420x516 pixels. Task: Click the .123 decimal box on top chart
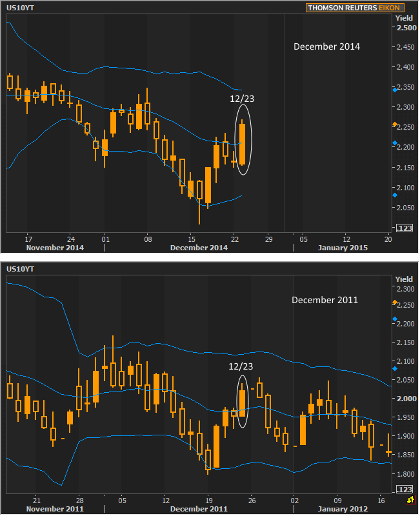pyautogui.click(x=403, y=228)
